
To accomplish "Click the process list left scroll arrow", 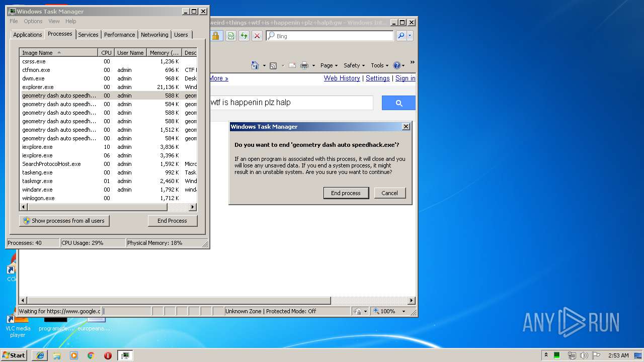I will click(x=24, y=207).
